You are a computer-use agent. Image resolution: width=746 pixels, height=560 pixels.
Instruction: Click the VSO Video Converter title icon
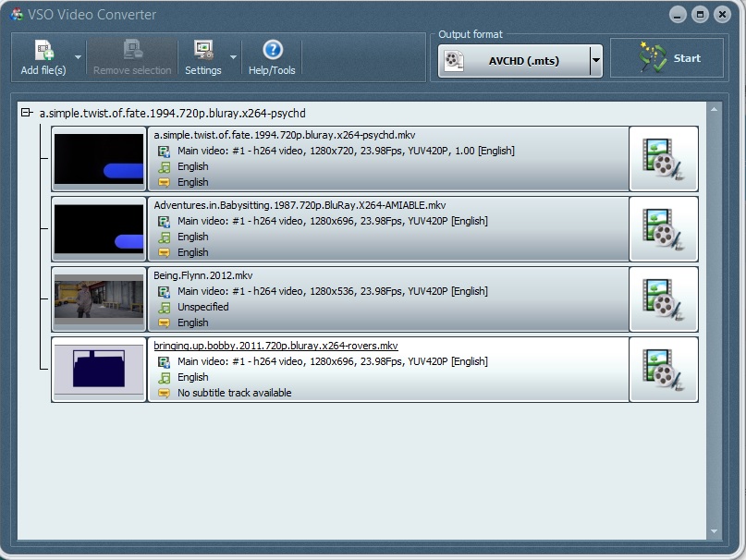[x=18, y=14]
